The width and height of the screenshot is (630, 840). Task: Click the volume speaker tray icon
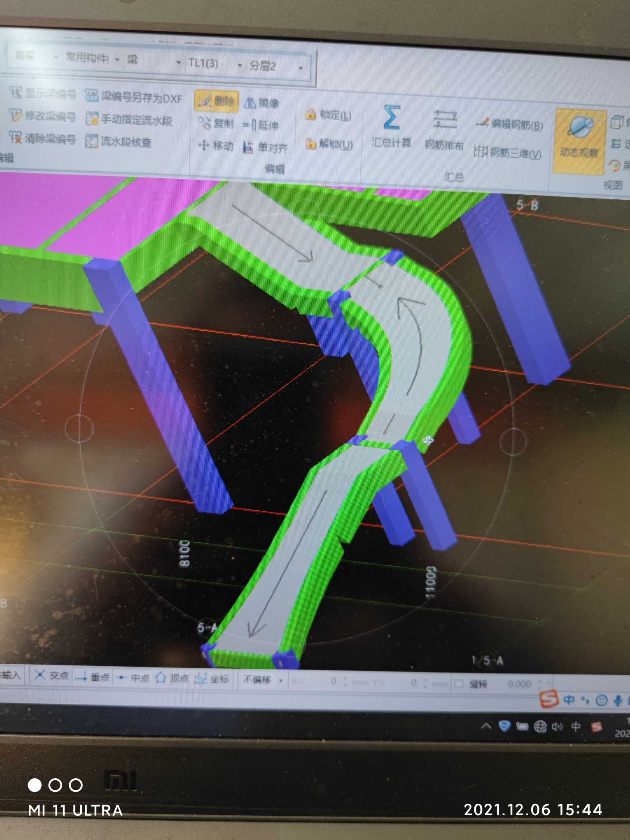coord(557,727)
